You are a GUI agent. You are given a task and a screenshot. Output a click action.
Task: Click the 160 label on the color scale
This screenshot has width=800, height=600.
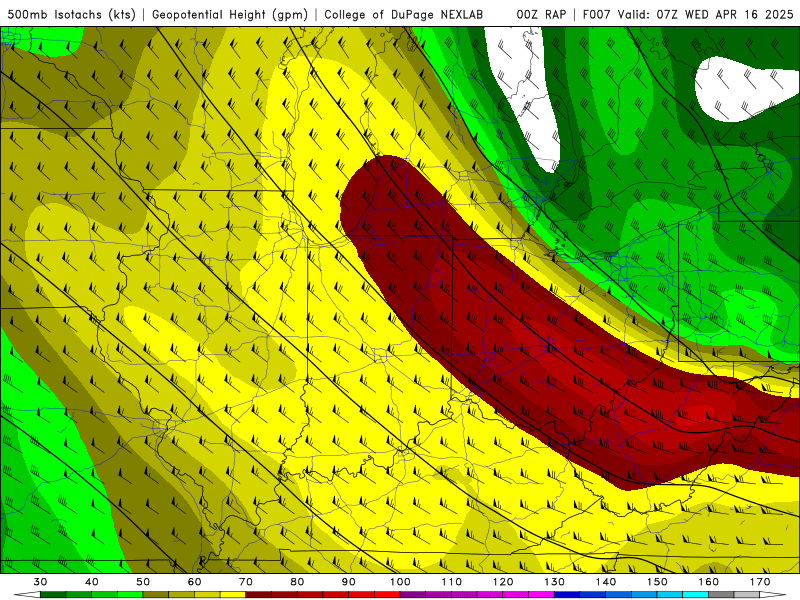pyautogui.click(x=709, y=582)
